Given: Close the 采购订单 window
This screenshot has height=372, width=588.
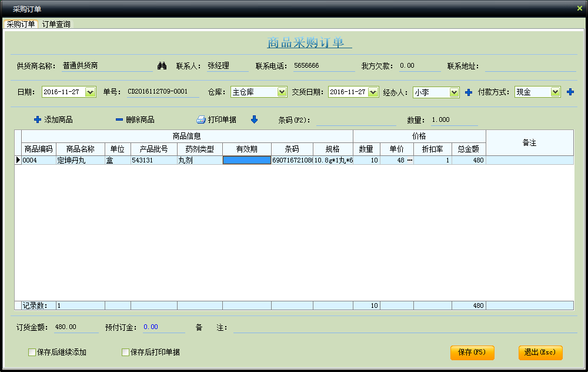Looking at the screenshot, I should click(x=580, y=8).
